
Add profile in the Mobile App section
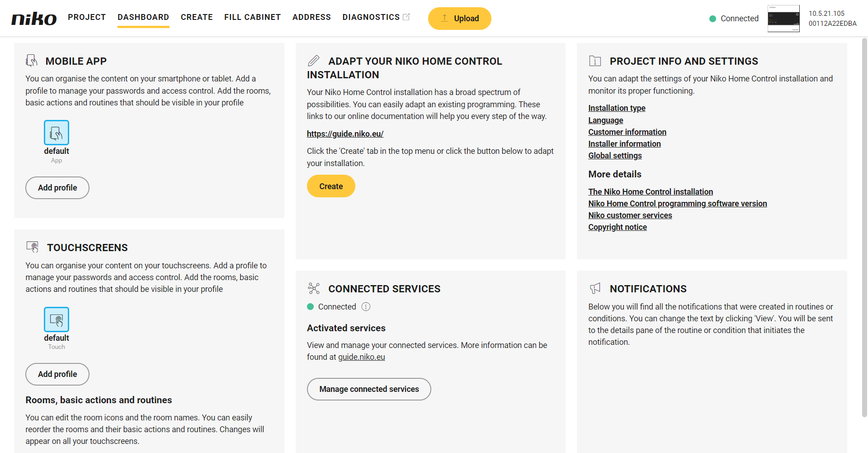pos(57,188)
